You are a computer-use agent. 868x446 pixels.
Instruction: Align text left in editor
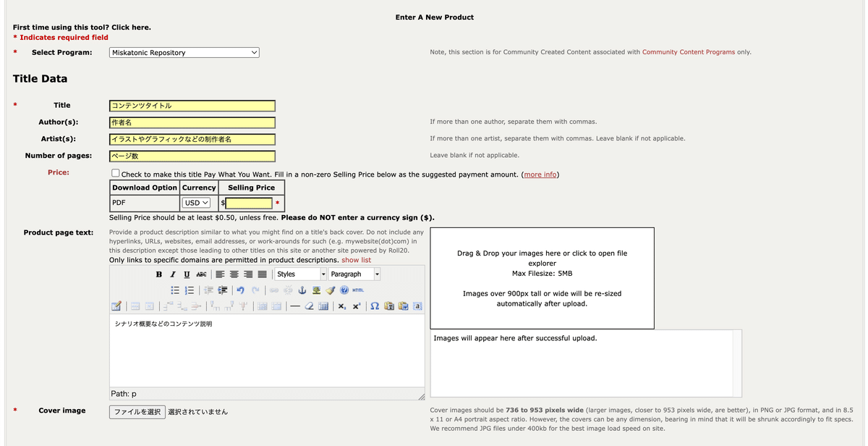[220, 274]
